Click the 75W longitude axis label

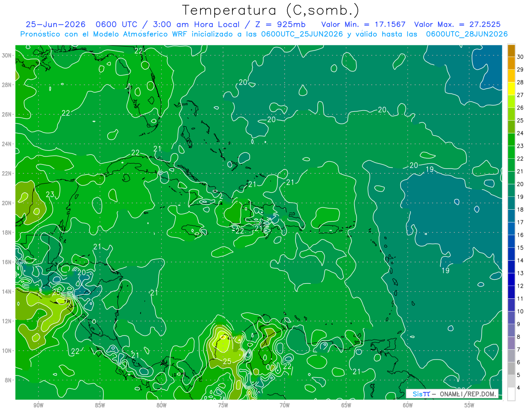[223, 405]
